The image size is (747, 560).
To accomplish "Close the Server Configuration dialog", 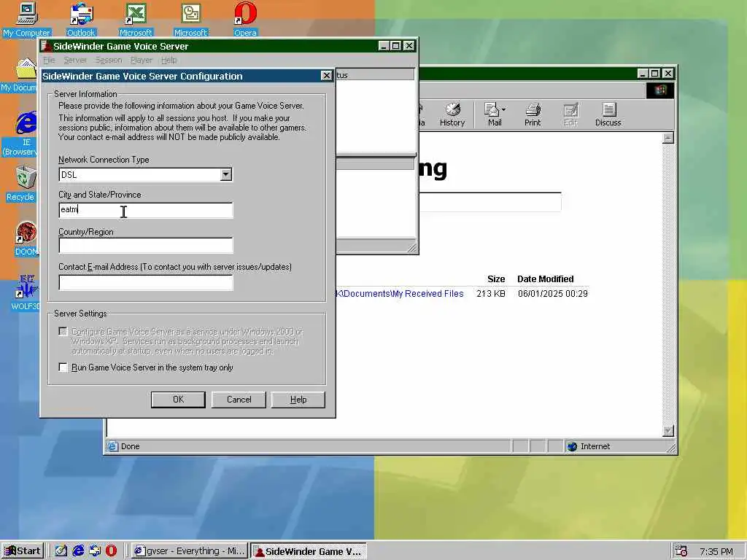I will pyautogui.click(x=326, y=76).
